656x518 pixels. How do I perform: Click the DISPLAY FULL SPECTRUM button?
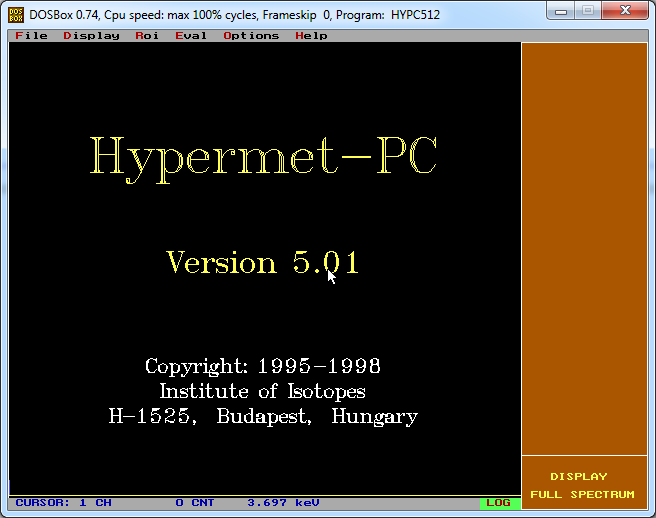coord(584,482)
